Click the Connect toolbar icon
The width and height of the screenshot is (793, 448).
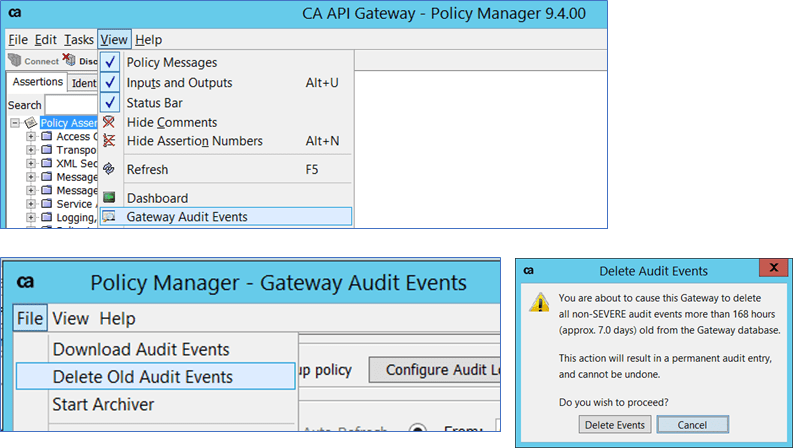click(x=15, y=61)
